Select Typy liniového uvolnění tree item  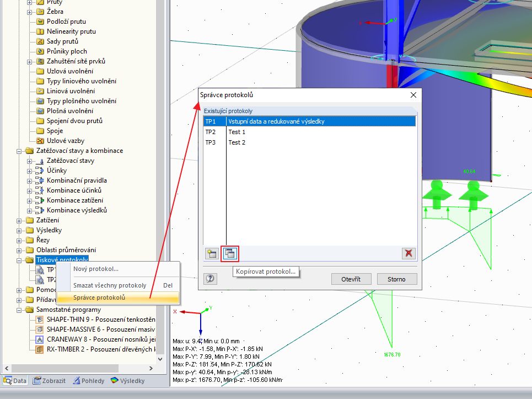coord(82,81)
